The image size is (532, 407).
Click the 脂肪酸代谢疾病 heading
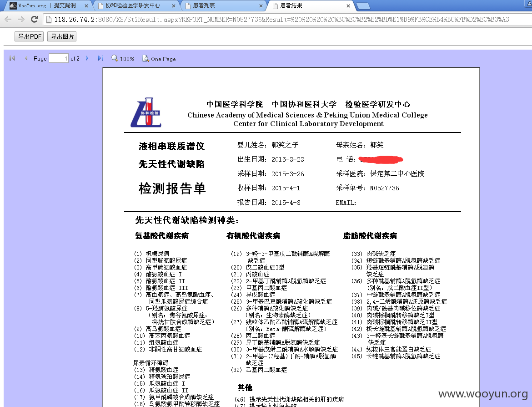tap(370, 235)
